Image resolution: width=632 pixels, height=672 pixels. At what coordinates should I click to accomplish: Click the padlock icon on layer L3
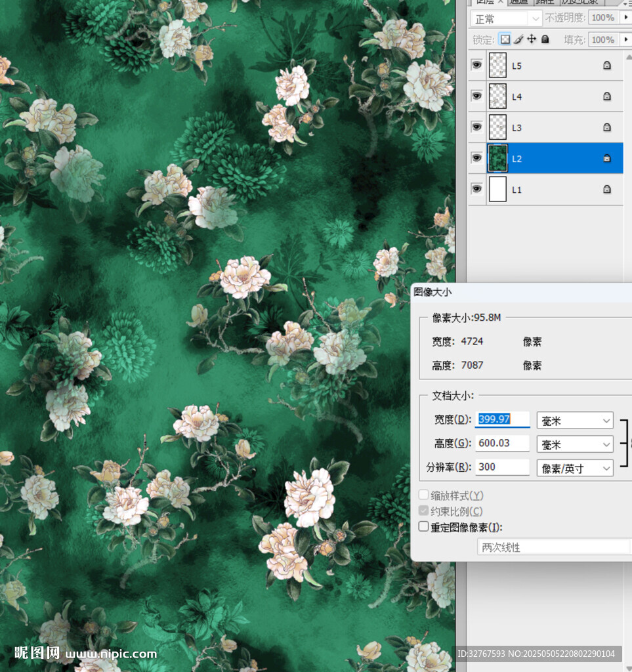[x=607, y=127]
